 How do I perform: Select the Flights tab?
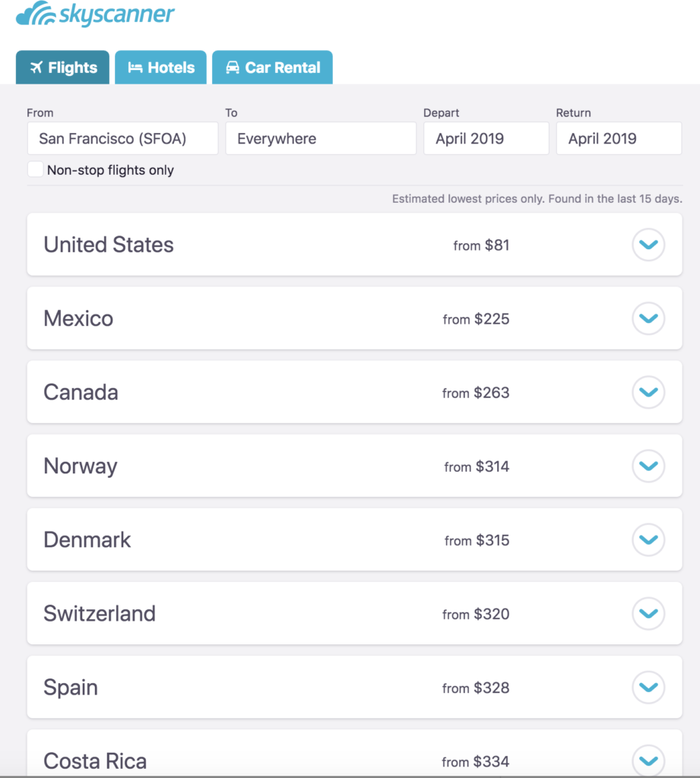point(62,68)
